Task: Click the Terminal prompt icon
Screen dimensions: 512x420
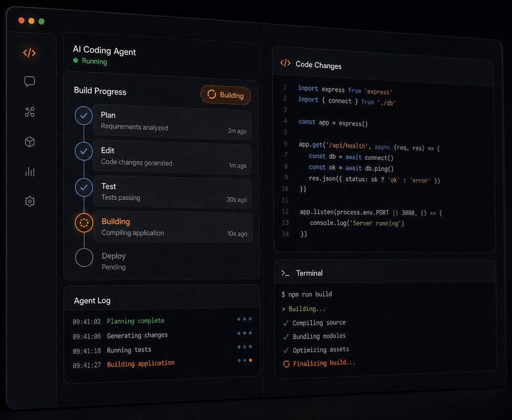Action: click(285, 273)
